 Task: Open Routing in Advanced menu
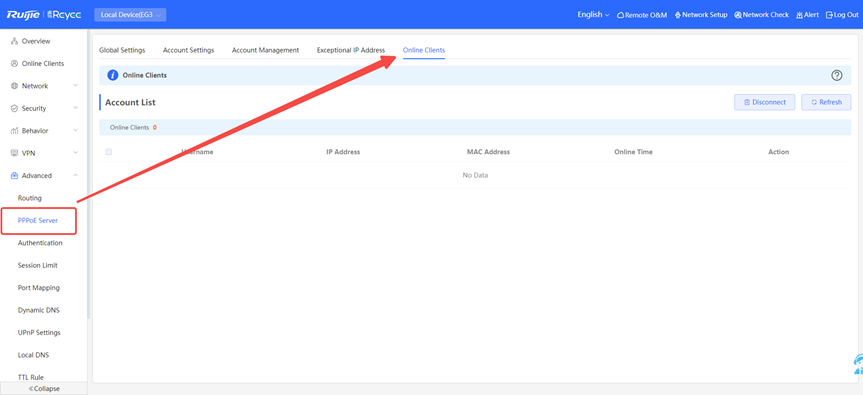click(x=30, y=198)
